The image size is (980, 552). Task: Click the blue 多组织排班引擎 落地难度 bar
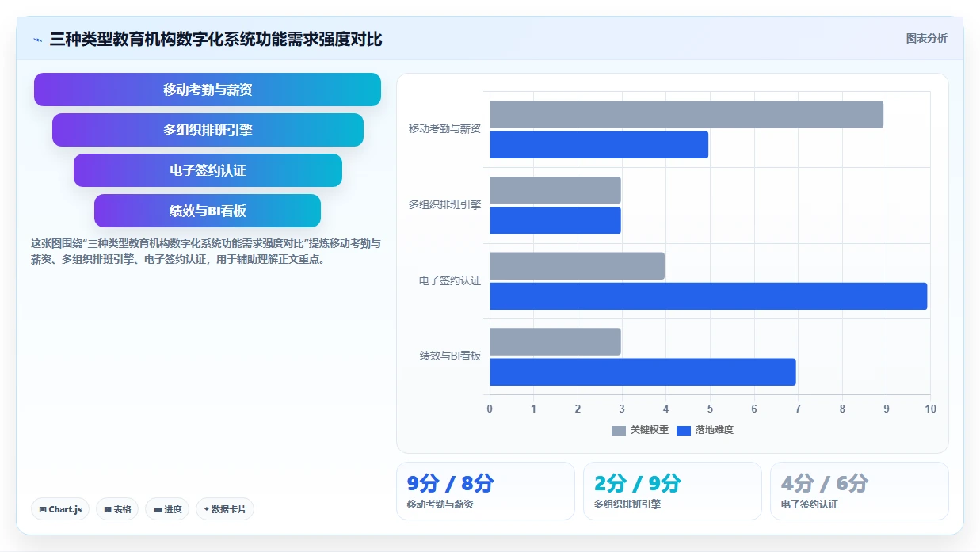click(555, 220)
